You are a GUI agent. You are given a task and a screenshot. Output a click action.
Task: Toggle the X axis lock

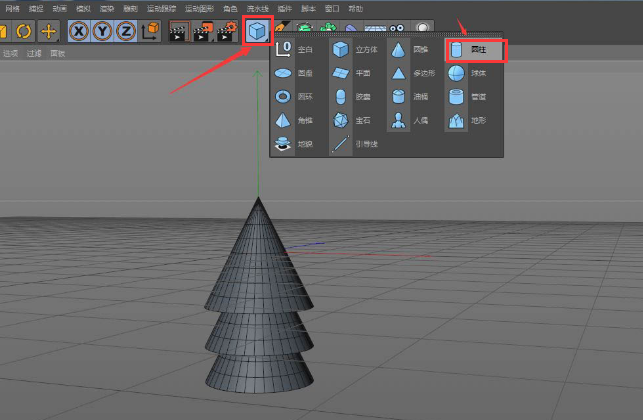[78, 30]
